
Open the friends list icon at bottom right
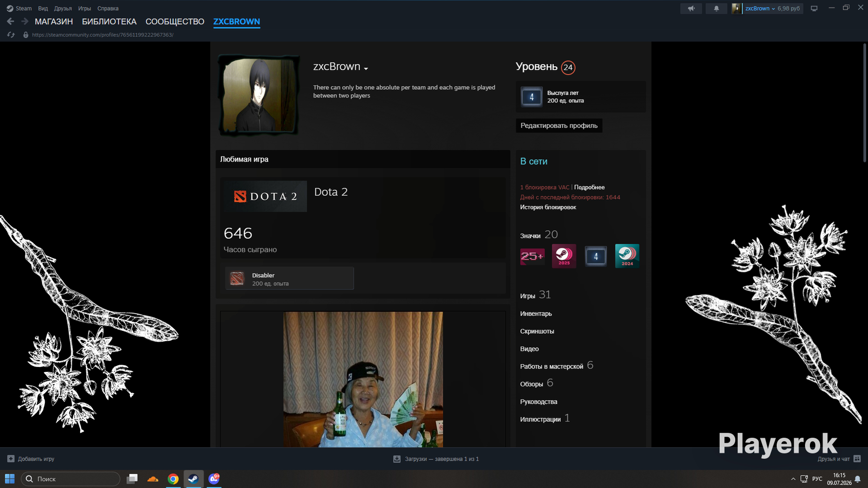click(857, 459)
